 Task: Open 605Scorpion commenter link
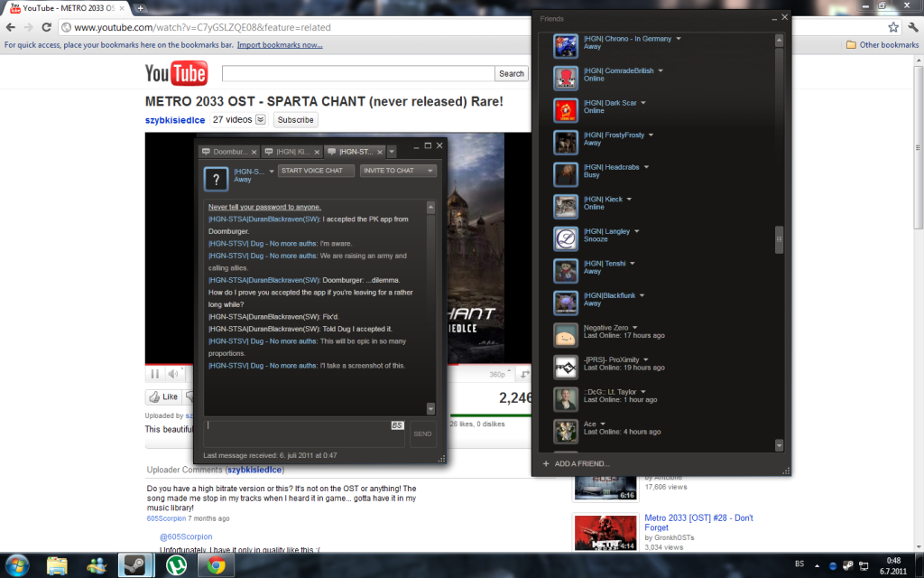[166, 518]
